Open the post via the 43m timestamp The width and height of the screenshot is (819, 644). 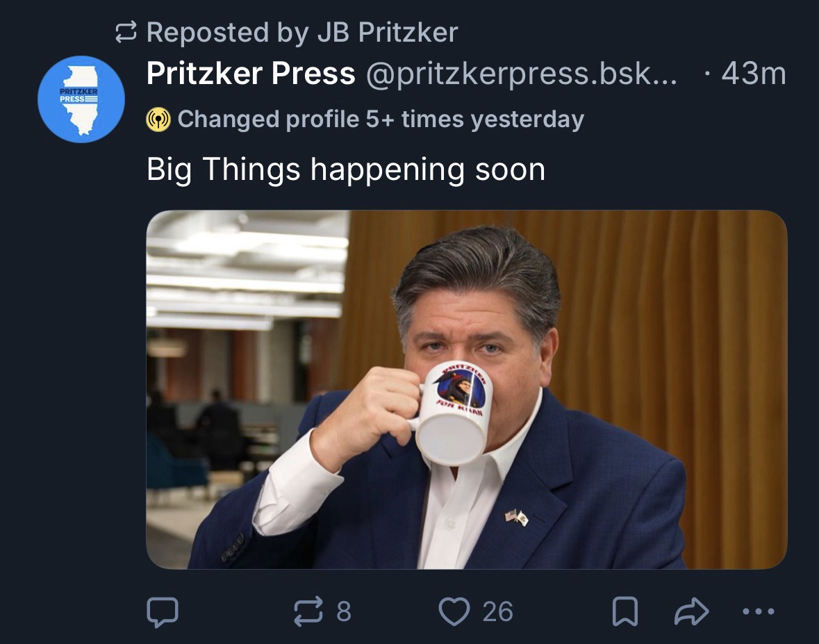pyautogui.click(x=754, y=74)
